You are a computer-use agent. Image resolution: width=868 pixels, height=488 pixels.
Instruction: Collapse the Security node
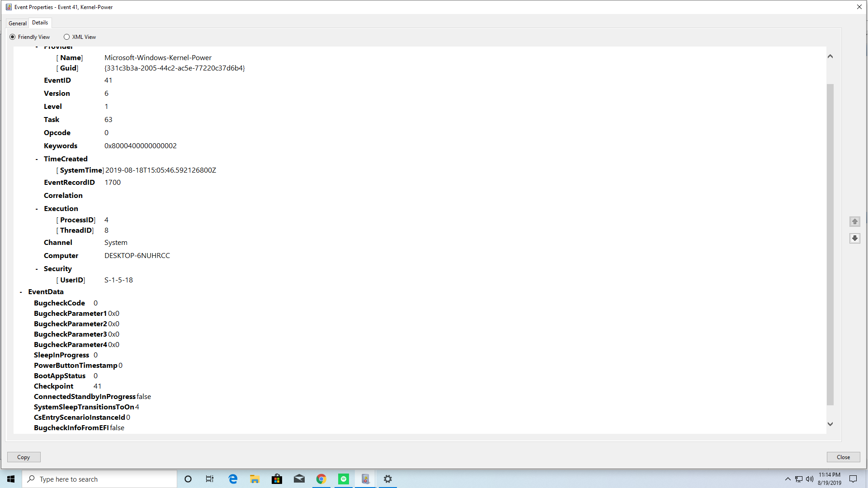pos(37,269)
